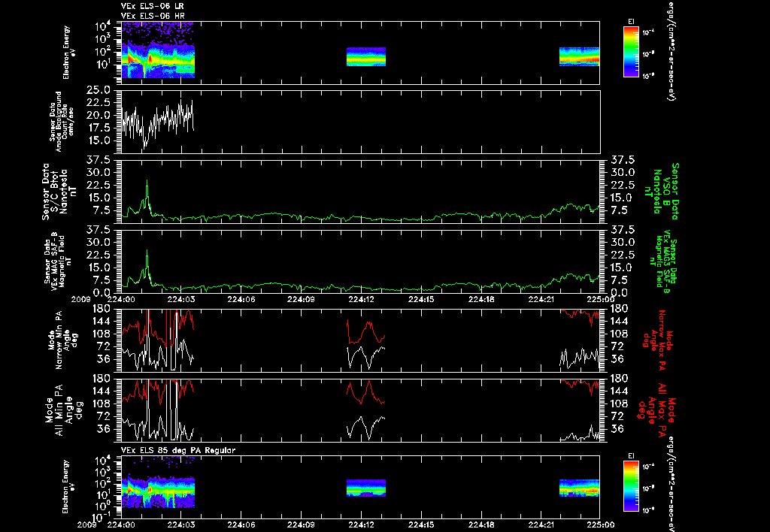Click the "Anode Background Count Rate" axis label
Screen dimensions: 770x532
(62, 121)
